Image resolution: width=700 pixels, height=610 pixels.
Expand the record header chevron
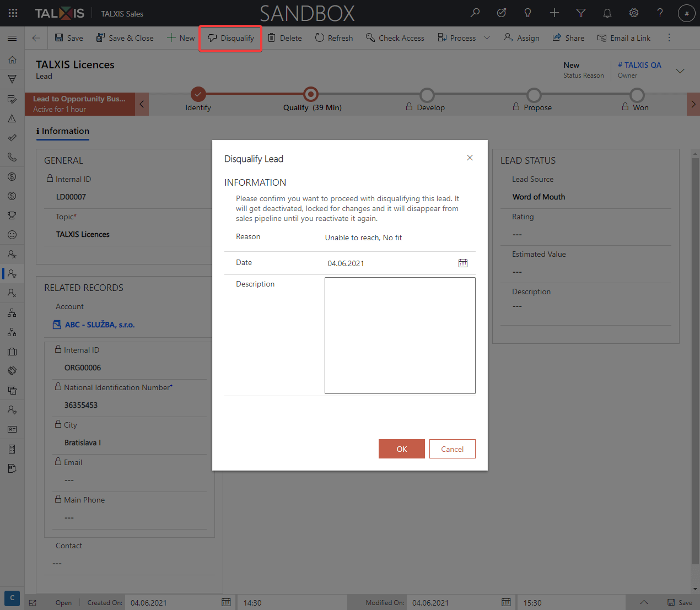point(680,71)
